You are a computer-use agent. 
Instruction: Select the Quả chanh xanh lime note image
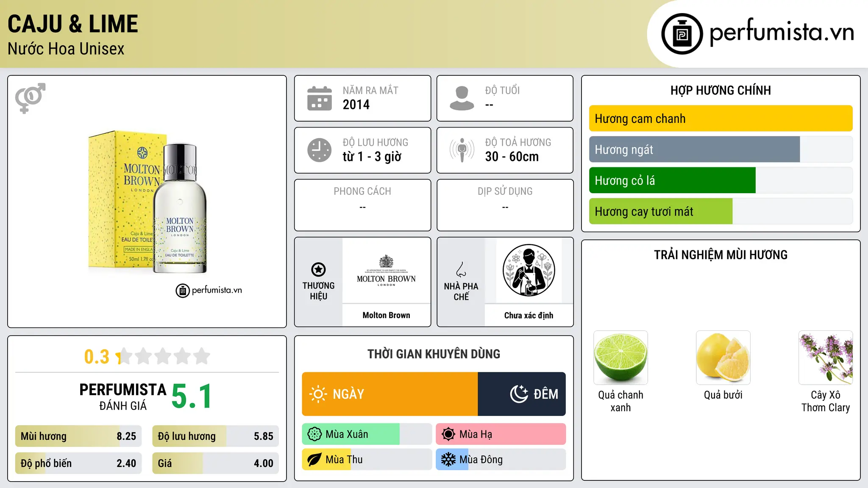point(620,358)
